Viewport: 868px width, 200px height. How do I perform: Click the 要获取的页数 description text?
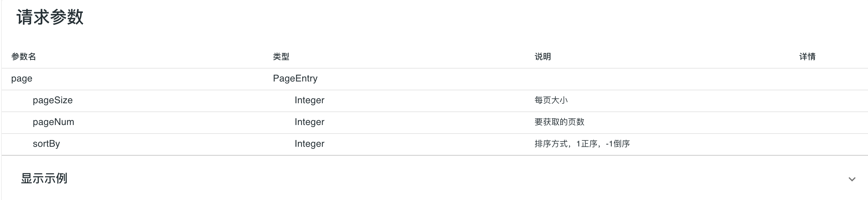[x=559, y=122]
